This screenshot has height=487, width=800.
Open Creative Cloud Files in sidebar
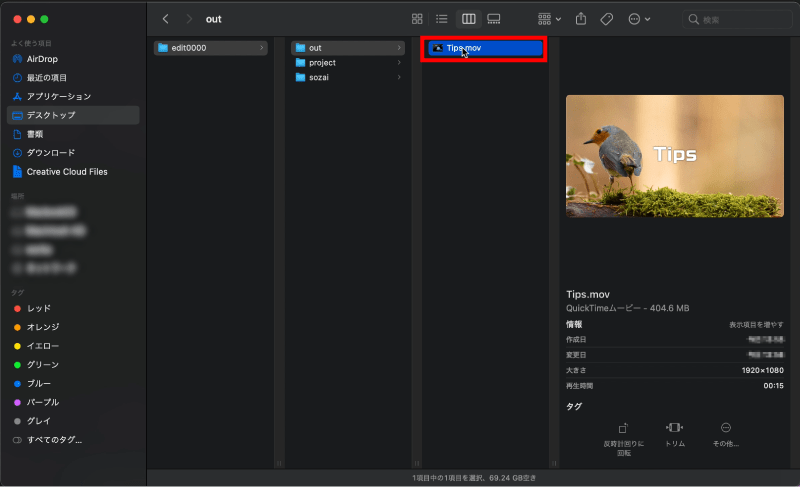[73, 171]
